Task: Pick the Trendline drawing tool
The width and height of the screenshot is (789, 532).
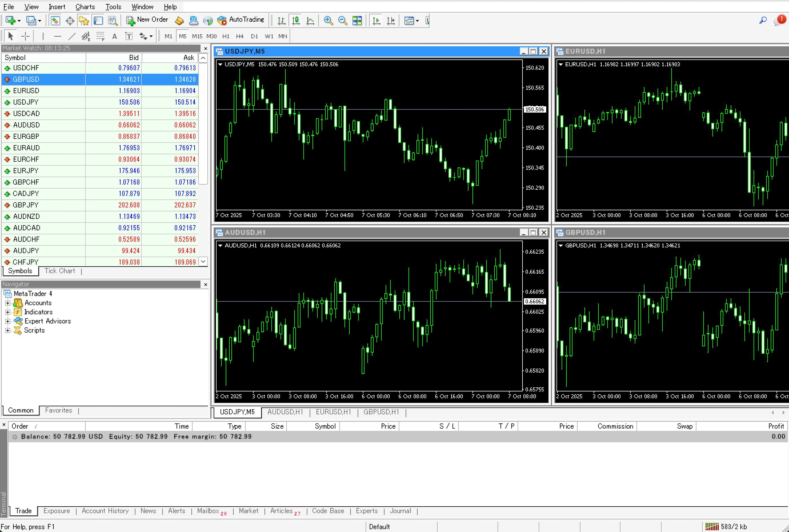Action: tap(72, 36)
